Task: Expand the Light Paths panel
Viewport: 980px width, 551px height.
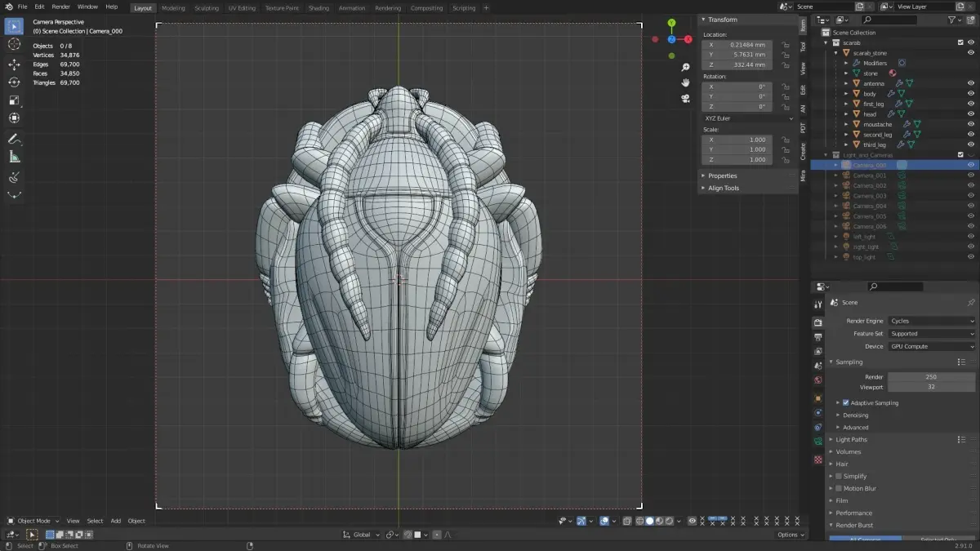Action: click(x=851, y=439)
